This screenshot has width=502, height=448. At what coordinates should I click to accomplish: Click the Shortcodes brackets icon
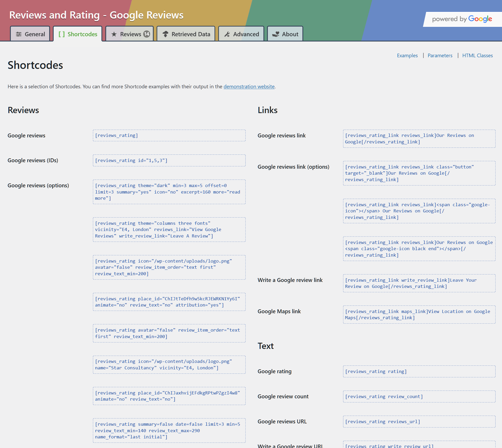pos(62,34)
